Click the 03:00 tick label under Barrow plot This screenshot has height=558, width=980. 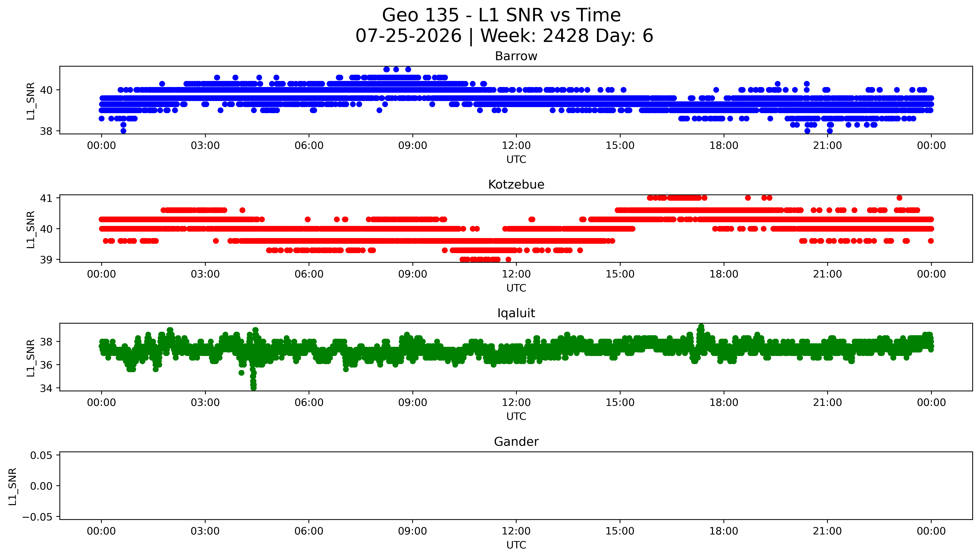[x=205, y=146]
